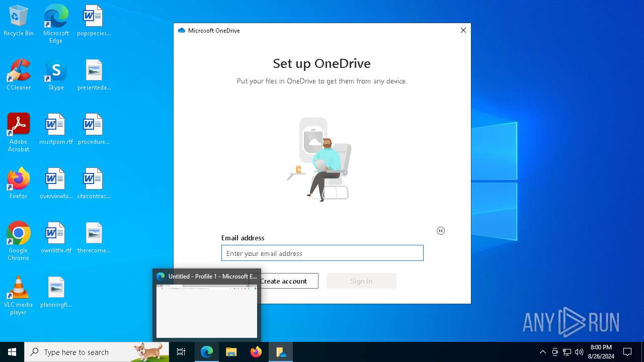Select the Firefox desktop shortcut
The image size is (644, 362).
[19, 184]
